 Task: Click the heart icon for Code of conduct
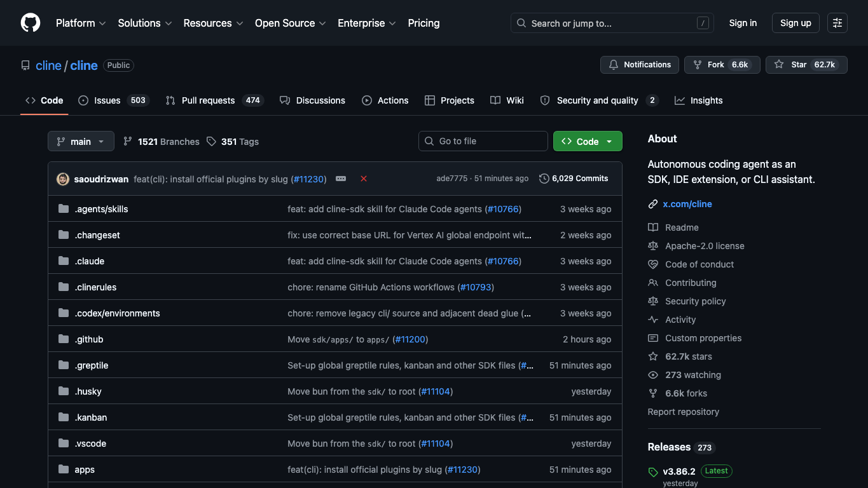point(653,264)
